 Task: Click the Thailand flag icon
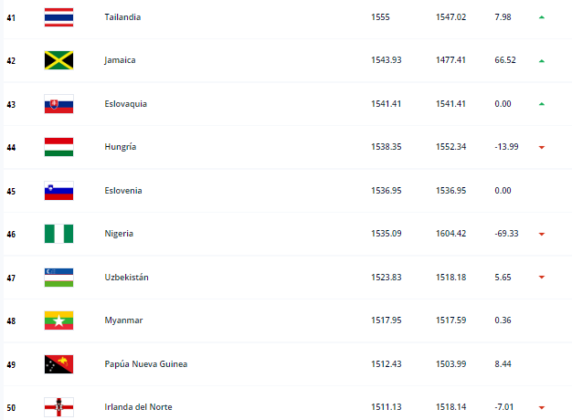[59, 17]
